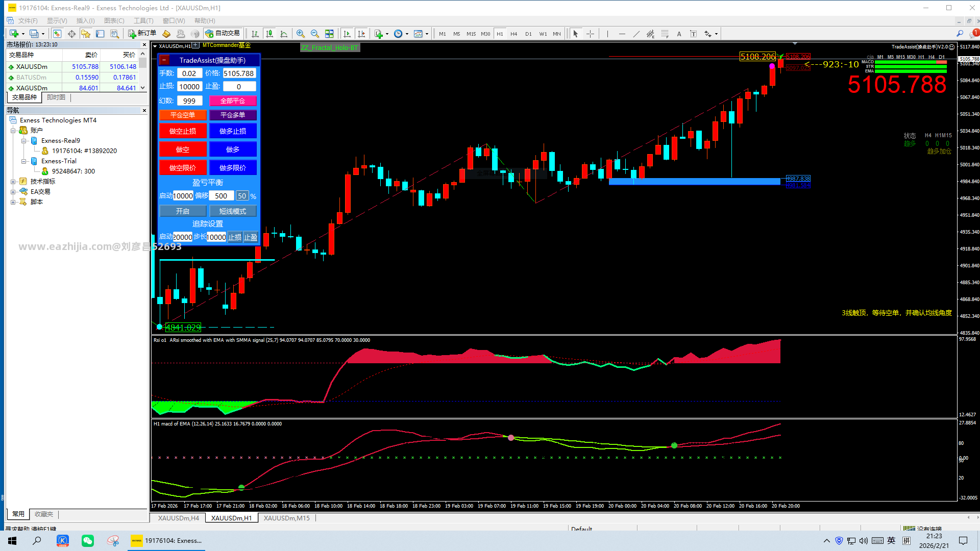
Task: Select XAUUSDm,H4 chart tab
Action: (x=178, y=518)
